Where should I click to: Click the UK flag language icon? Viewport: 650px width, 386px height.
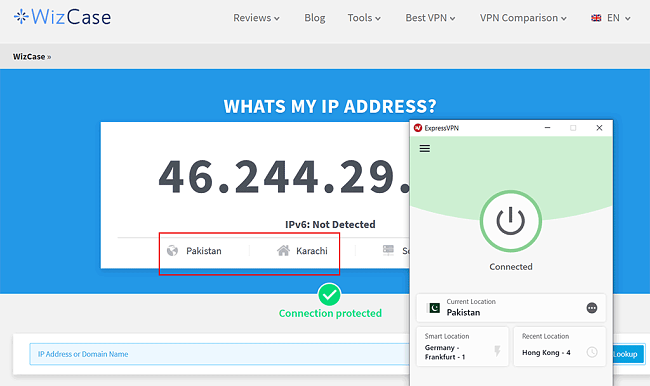pyautogui.click(x=596, y=18)
